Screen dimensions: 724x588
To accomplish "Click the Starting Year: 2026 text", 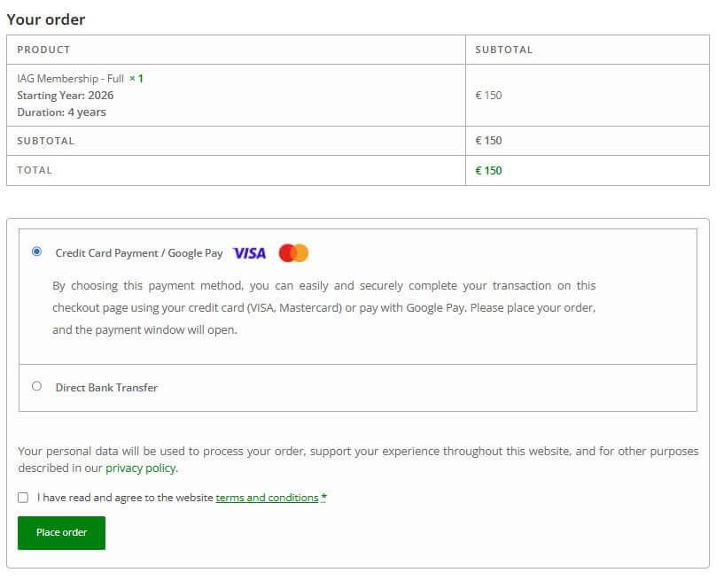I will point(66,96).
